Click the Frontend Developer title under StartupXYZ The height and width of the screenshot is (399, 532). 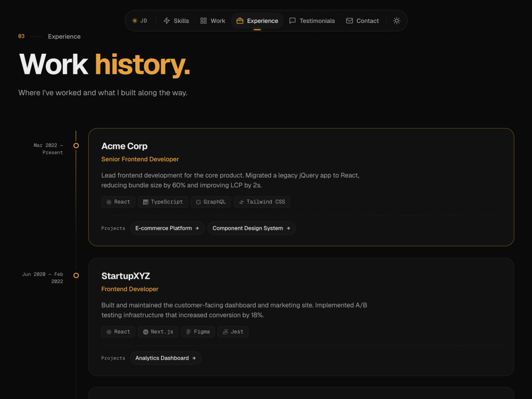pos(130,289)
